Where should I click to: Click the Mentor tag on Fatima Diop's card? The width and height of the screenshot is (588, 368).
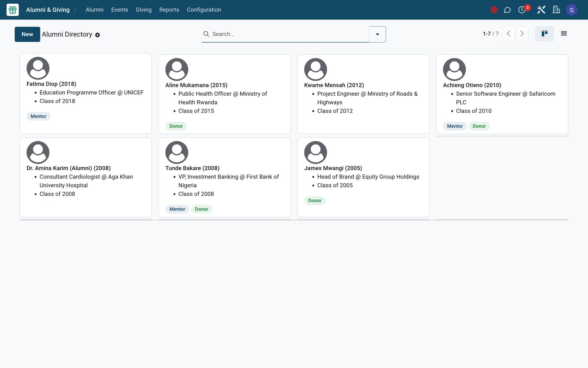pyautogui.click(x=39, y=116)
